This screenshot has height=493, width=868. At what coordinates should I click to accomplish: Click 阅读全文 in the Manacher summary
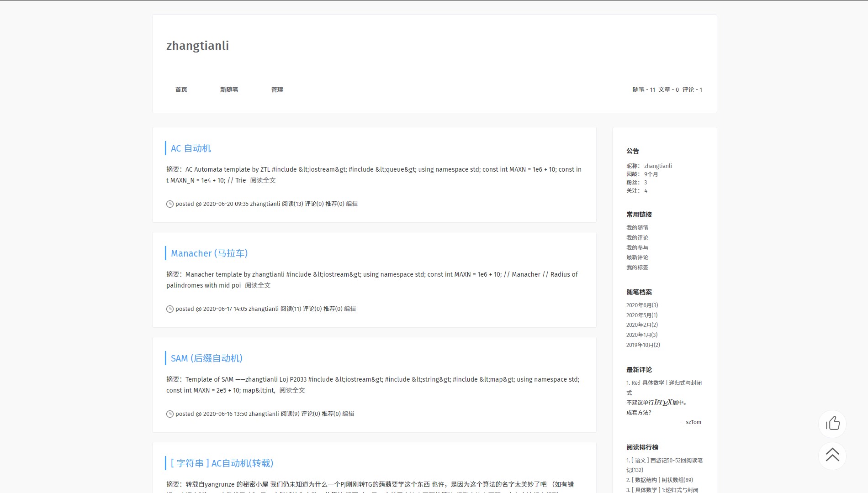(x=258, y=285)
